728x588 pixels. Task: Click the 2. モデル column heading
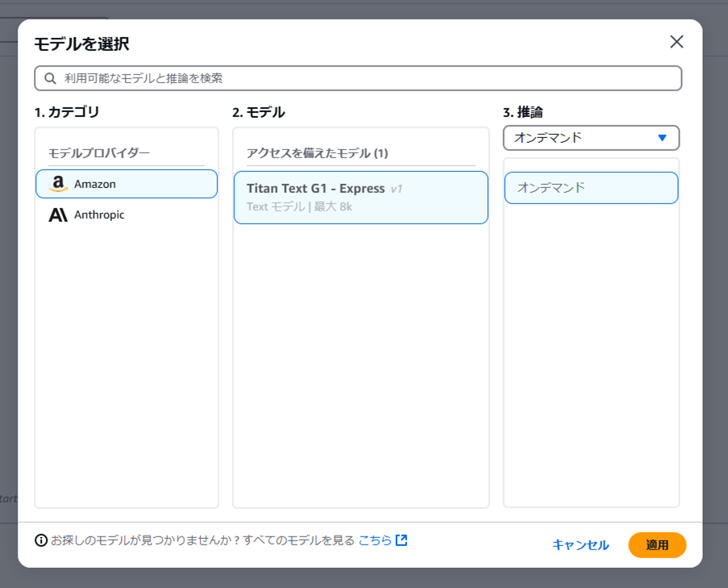(x=259, y=112)
